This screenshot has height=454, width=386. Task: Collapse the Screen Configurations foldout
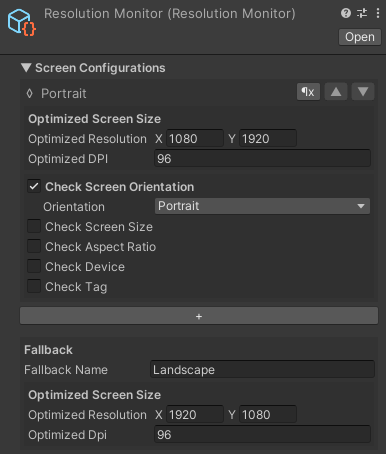click(26, 68)
